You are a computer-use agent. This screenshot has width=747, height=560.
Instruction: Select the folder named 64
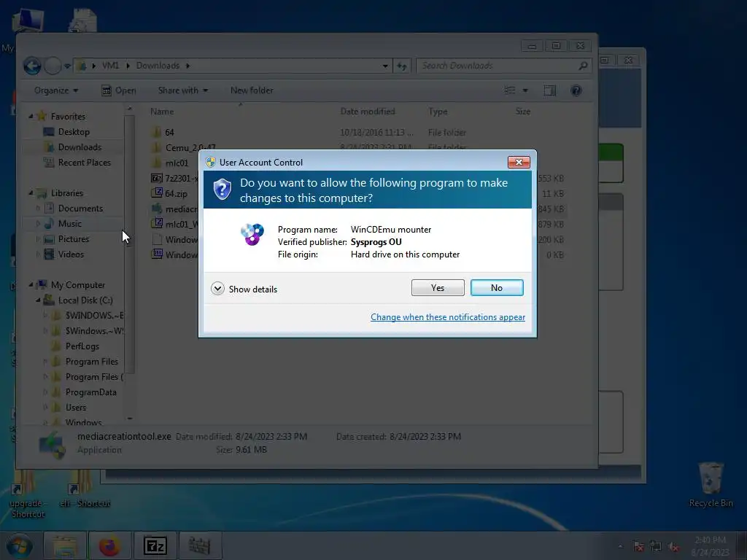(169, 133)
